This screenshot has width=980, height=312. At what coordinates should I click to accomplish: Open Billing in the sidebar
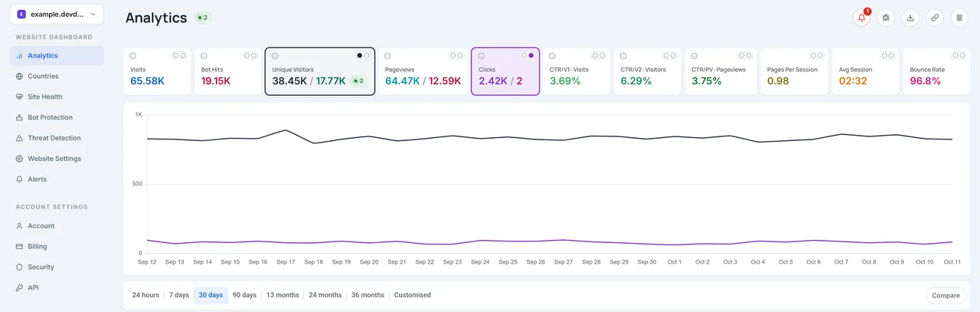point(57,247)
